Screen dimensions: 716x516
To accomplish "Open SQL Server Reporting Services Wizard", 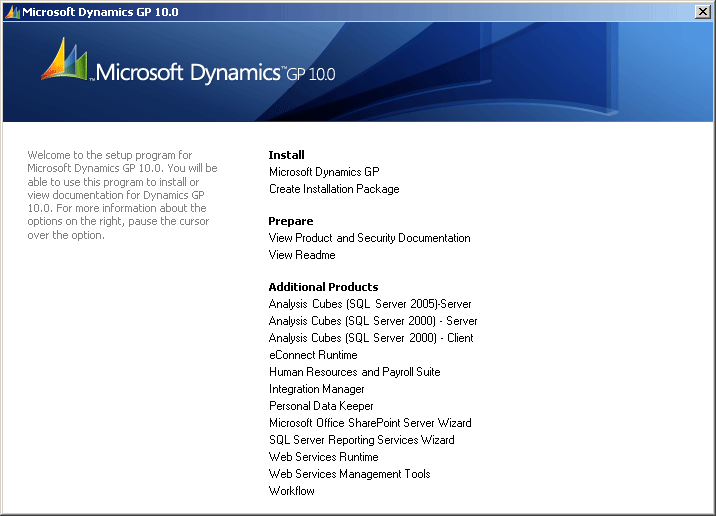I will coord(362,440).
